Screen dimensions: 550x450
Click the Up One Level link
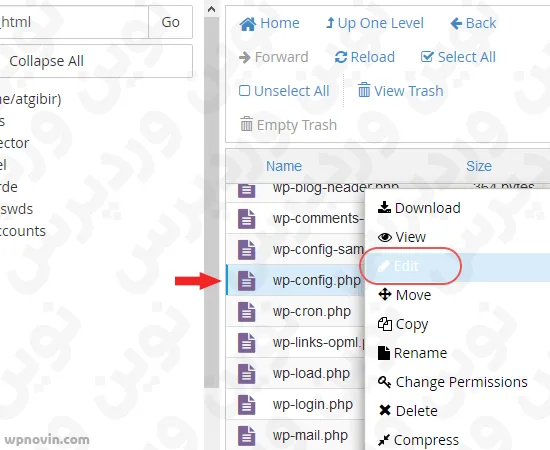click(x=375, y=23)
